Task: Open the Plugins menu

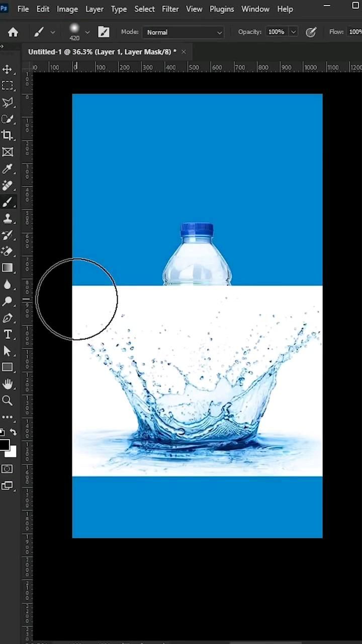Action: pos(222,9)
